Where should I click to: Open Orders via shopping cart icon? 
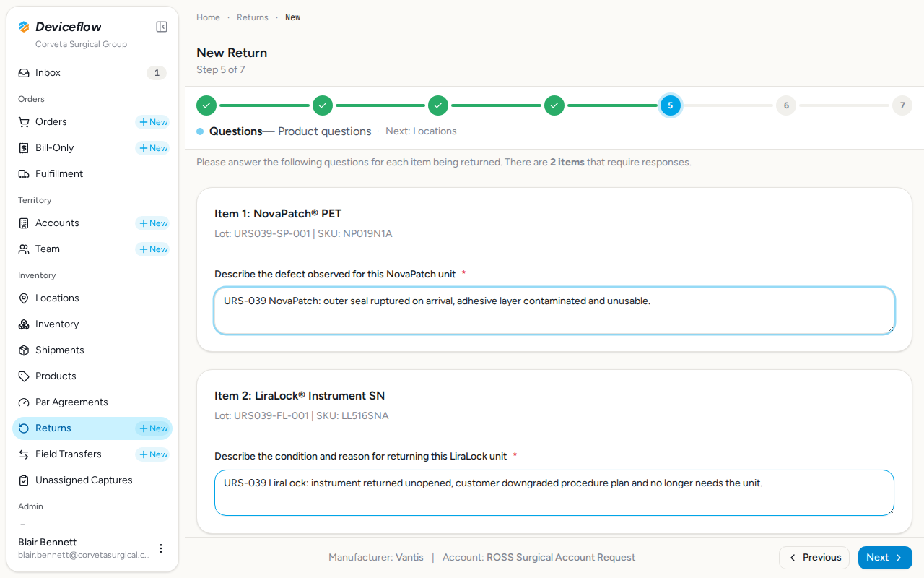click(x=24, y=122)
